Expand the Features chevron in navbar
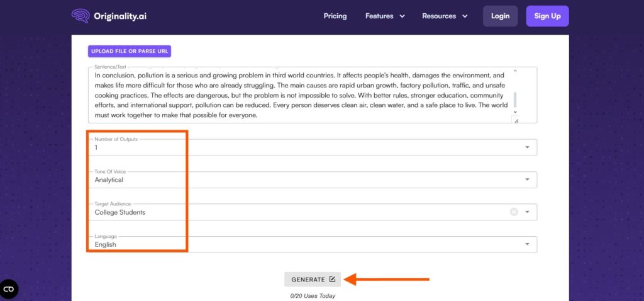The width and height of the screenshot is (644, 301). pyautogui.click(x=402, y=16)
